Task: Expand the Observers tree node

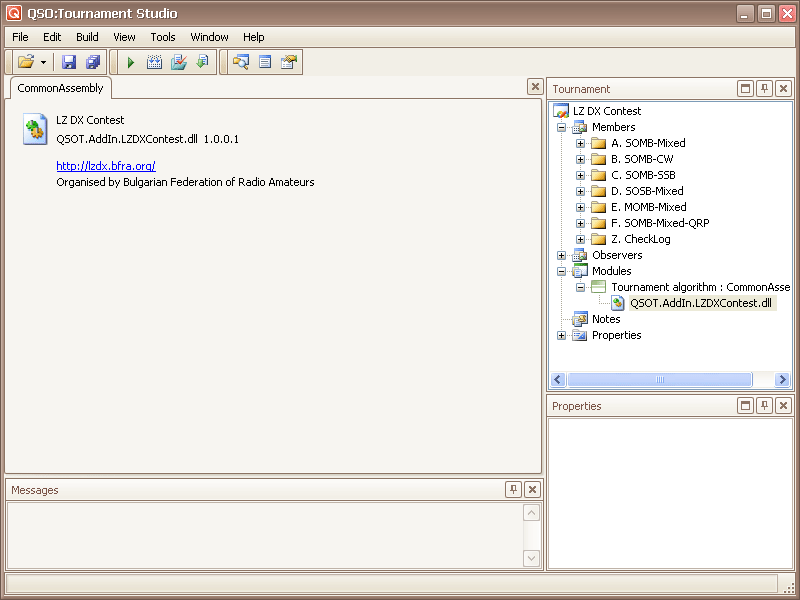Action: click(562, 255)
